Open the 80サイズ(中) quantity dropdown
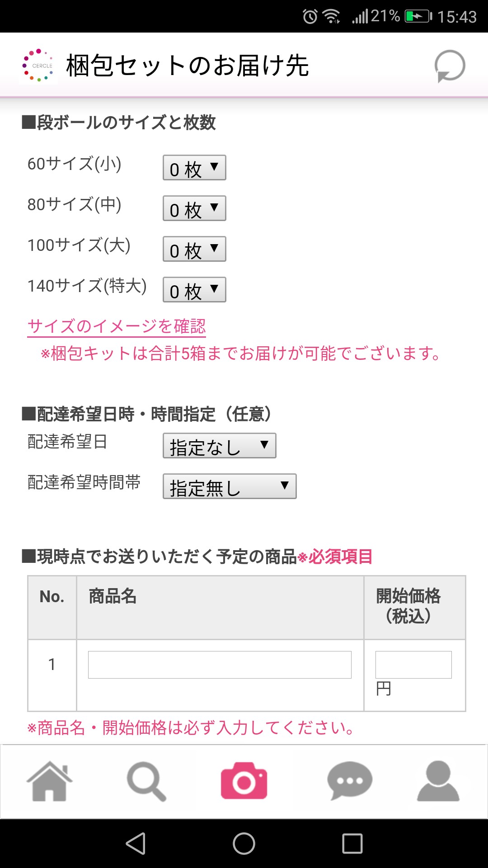 click(194, 208)
